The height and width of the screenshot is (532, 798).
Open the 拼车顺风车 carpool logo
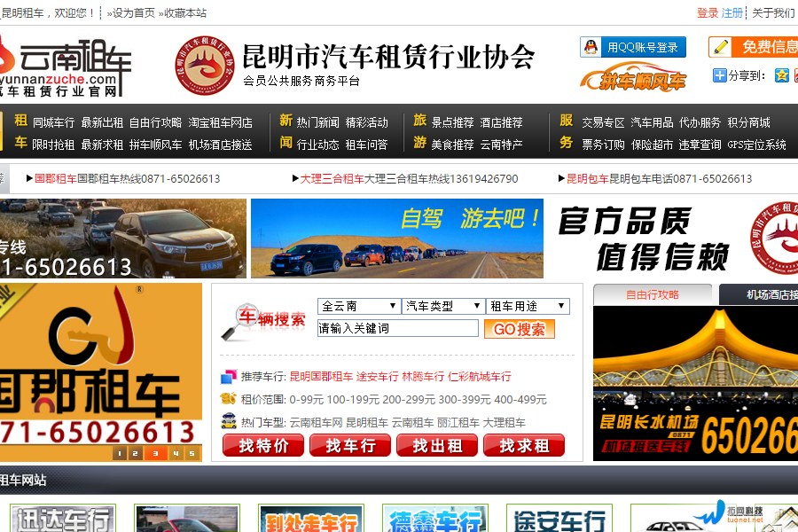point(633,78)
